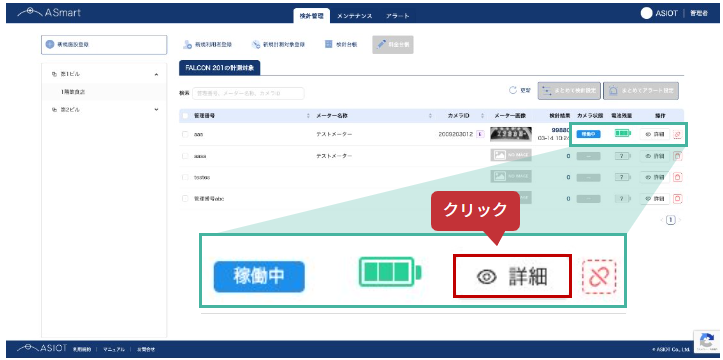Sort by the 管理番号 column arrows
Image resolution: width=723 pixels, height=360 pixels.
(x=308, y=116)
